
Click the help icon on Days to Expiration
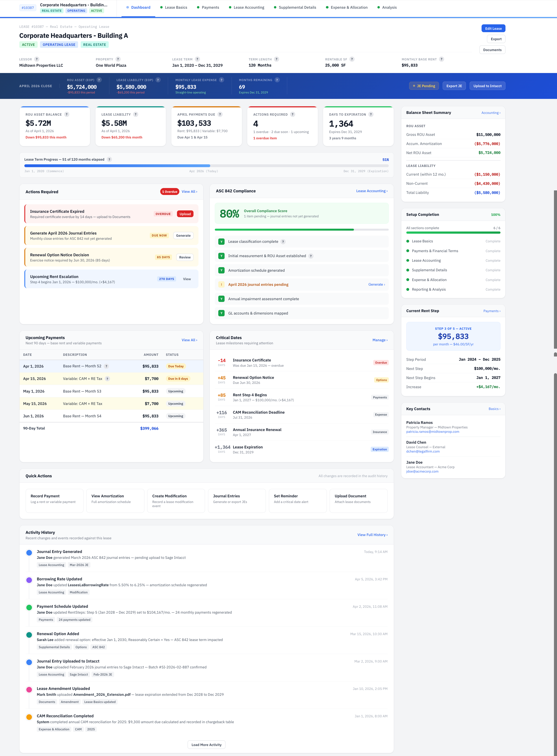pyautogui.click(x=371, y=114)
